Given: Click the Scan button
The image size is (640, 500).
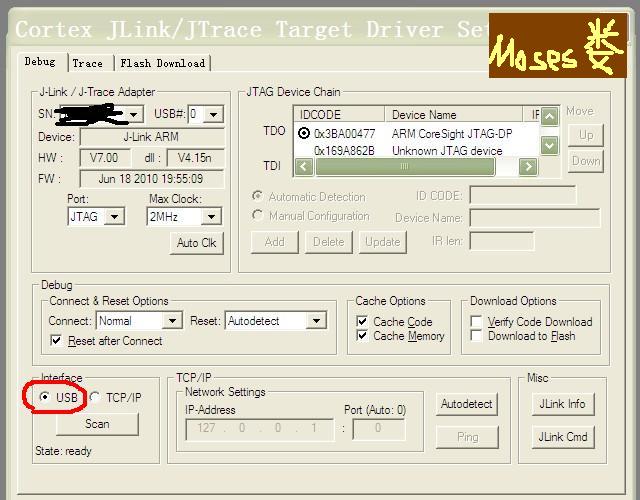Looking at the screenshot, I should coord(97,424).
